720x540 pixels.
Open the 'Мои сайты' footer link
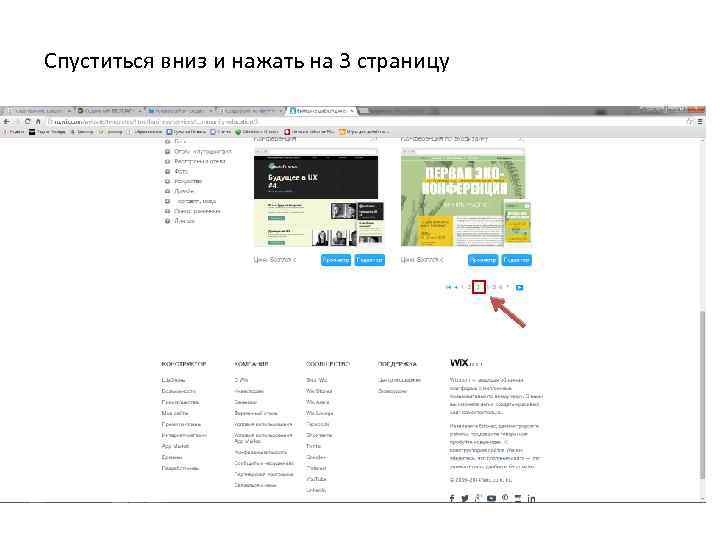(174, 413)
